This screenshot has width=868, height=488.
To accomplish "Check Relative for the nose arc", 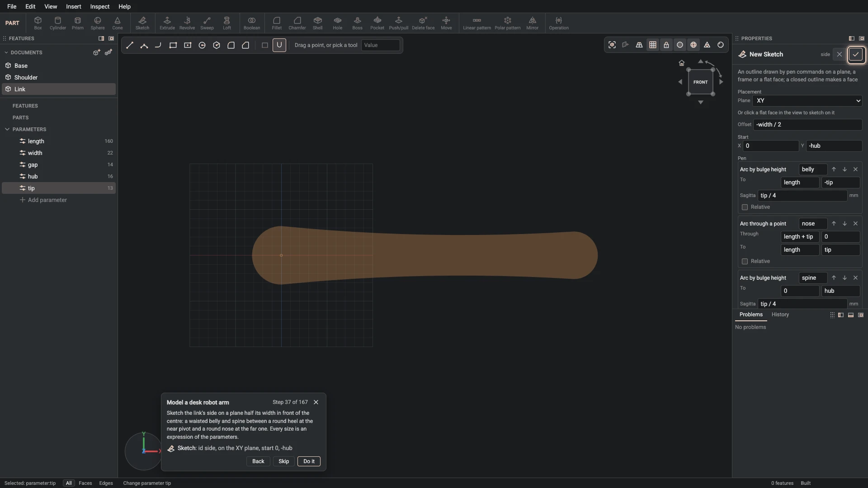I will (x=745, y=262).
